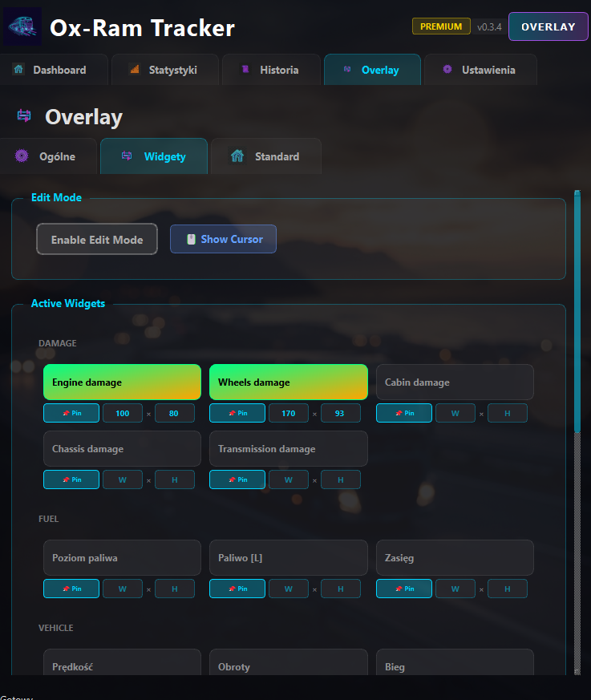Click the Overlay section heading icon
591x700 pixels.
[x=24, y=117]
